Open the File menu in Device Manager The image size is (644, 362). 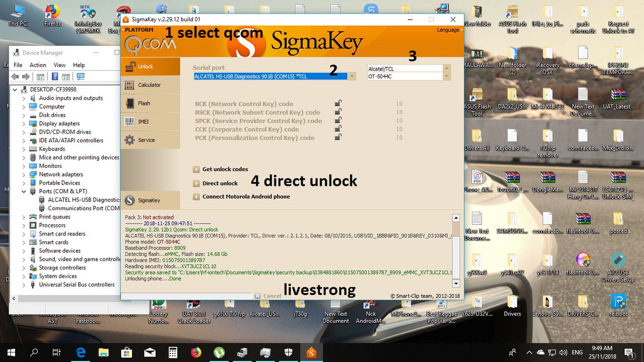coord(18,65)
